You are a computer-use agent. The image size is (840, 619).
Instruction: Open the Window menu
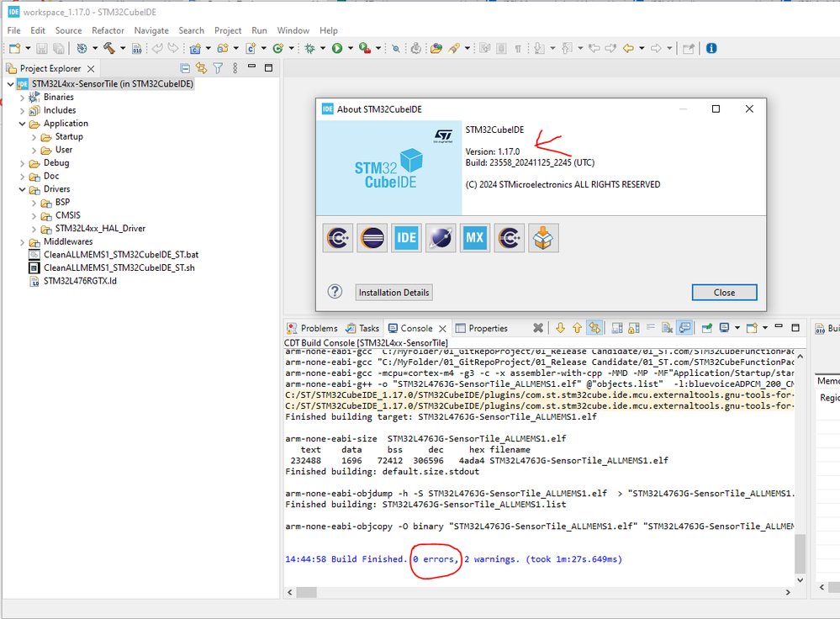point(293,30)
